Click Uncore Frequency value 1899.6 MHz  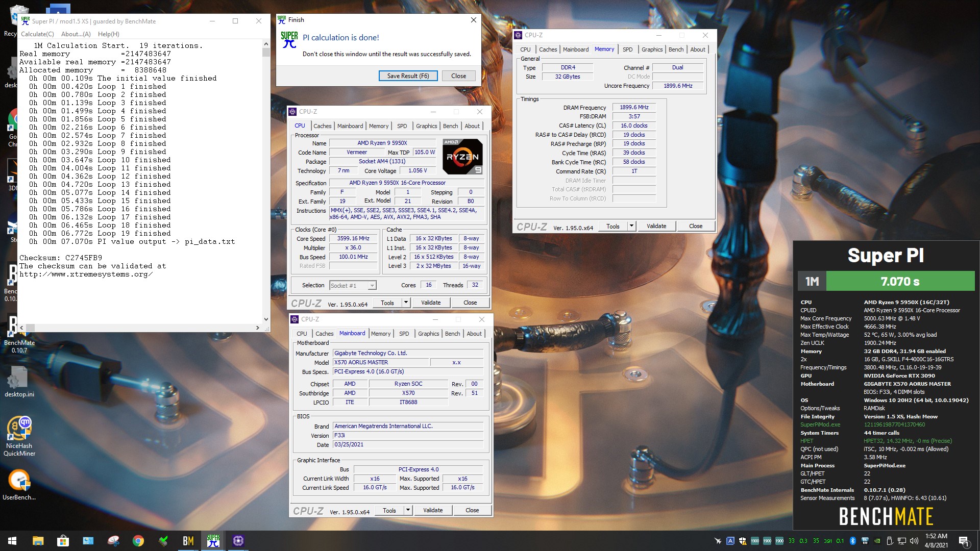pos(678,86)
